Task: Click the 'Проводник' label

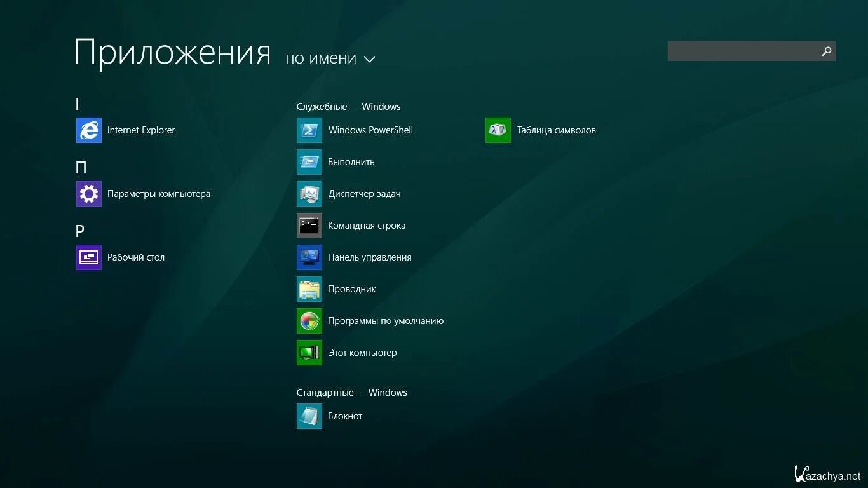Action: [x=352, y=289]
